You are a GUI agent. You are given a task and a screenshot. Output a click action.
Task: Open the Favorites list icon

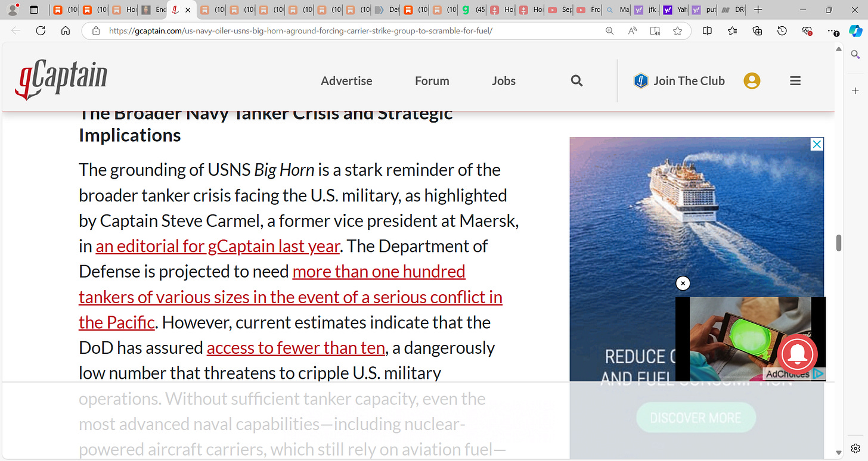click(733, 31)
